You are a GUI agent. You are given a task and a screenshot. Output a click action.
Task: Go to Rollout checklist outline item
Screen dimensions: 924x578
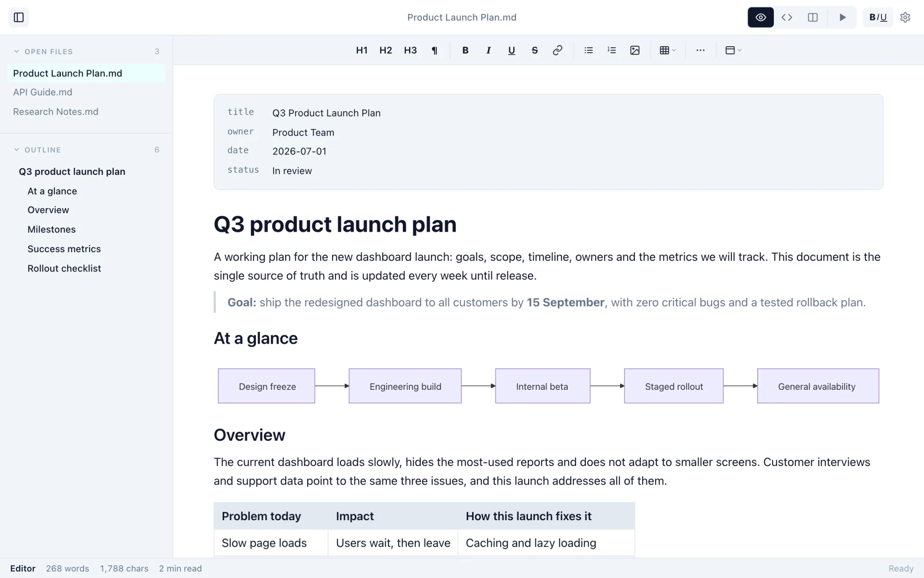[x=64, y=268]
